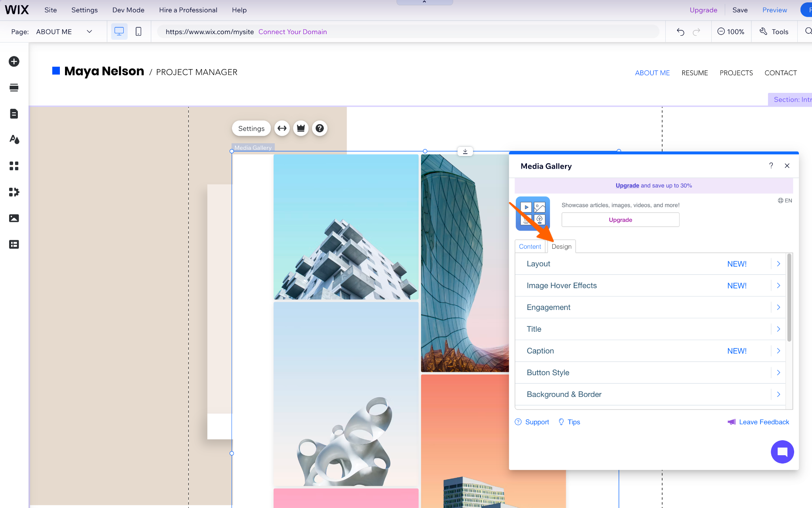Viewport: 812px width, 508px height.
Task: Select the white building gallery image
Action: point(346,227)
